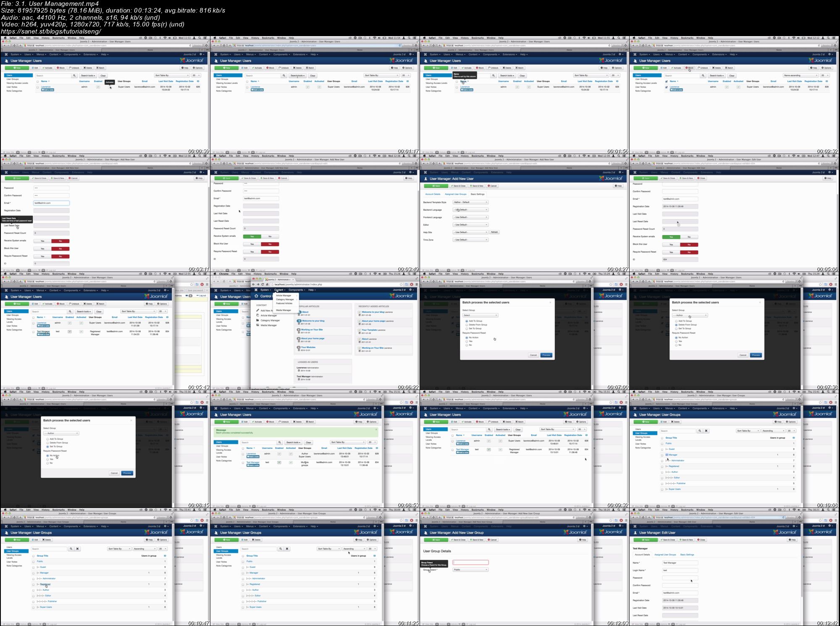Tick the Test Manager row checkbox in the 00:05:43 frame
This screenshot has height=626, width=840.
(x=33, y=332)
